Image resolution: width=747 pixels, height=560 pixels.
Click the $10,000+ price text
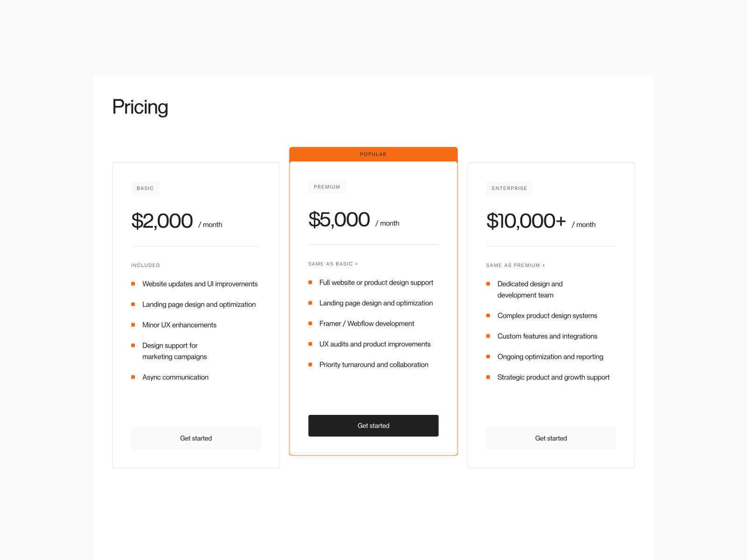[526, 221]
